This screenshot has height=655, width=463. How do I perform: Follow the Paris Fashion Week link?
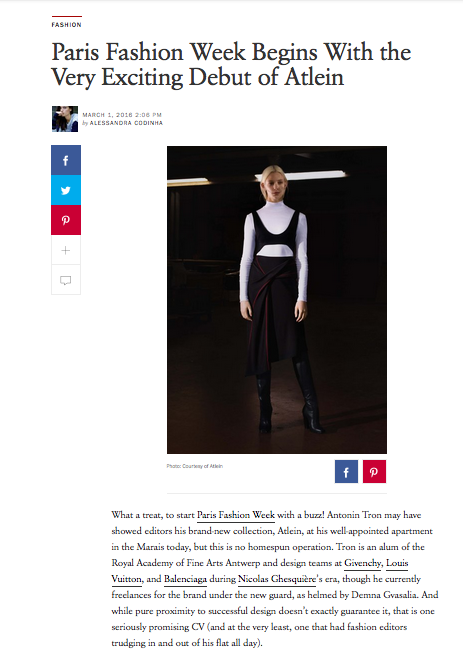(x=236, y=515)
